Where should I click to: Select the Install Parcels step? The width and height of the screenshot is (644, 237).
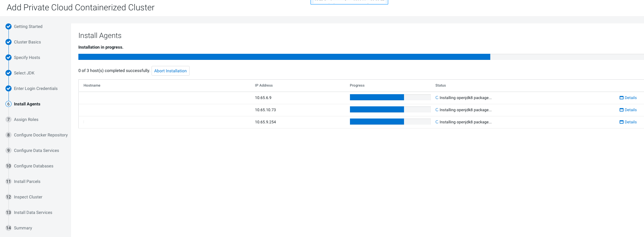coord(27,181)
